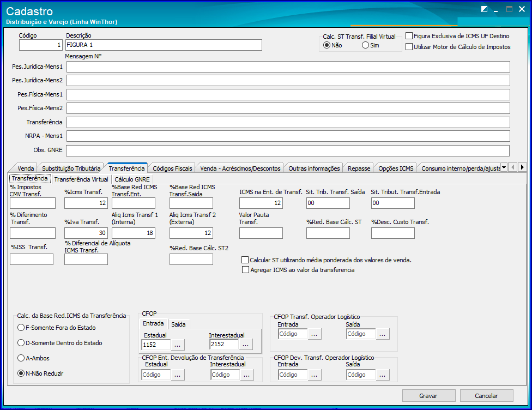
Task: Click NRPA - Mens1 message field
Action: 288,136
